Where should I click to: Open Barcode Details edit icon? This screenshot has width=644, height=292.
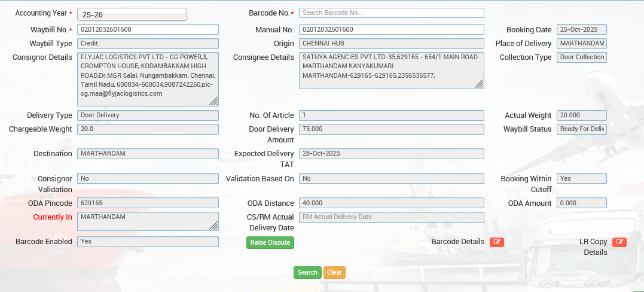(x=496, y=242)
